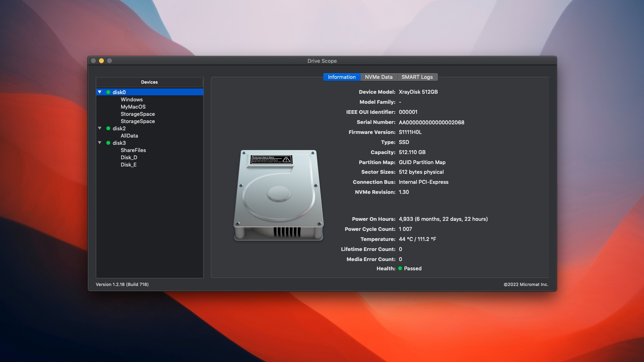Image resolution: width=644 pixels, height=362 pixels.
Task: Select the ShareFiles volume under disk3
Action: tap(134, 150)
